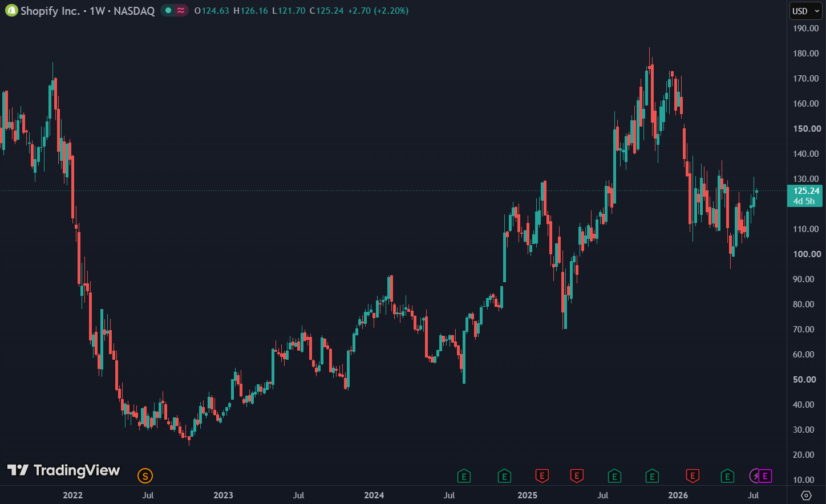The image size is (826, 504).
Task: Click the 170.00 price axis label
Action: (806, 78)
